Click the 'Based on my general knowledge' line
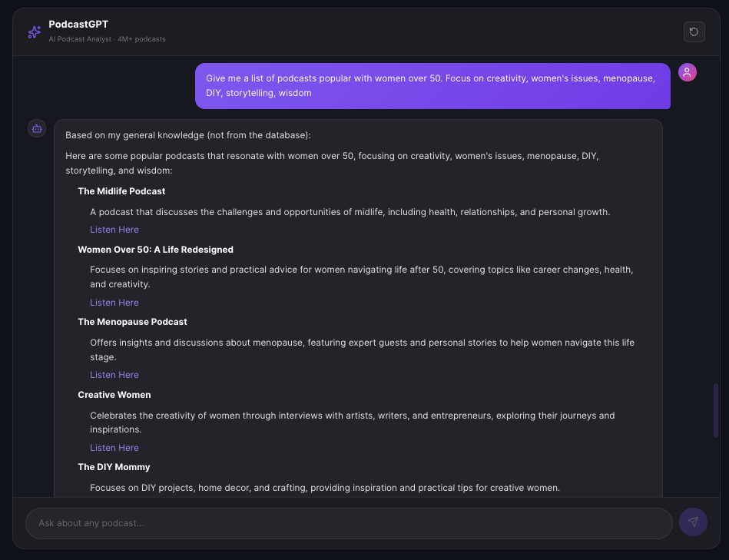This screenshot has height=560, width=729. click(x=188, y=135)
